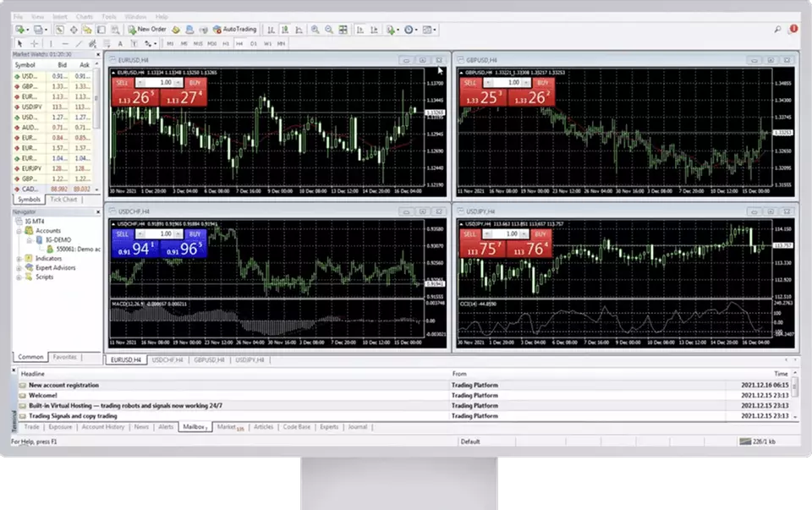Expand the Indicators tree node
This screenshot has height=510, width=812.
coord(19,259)
